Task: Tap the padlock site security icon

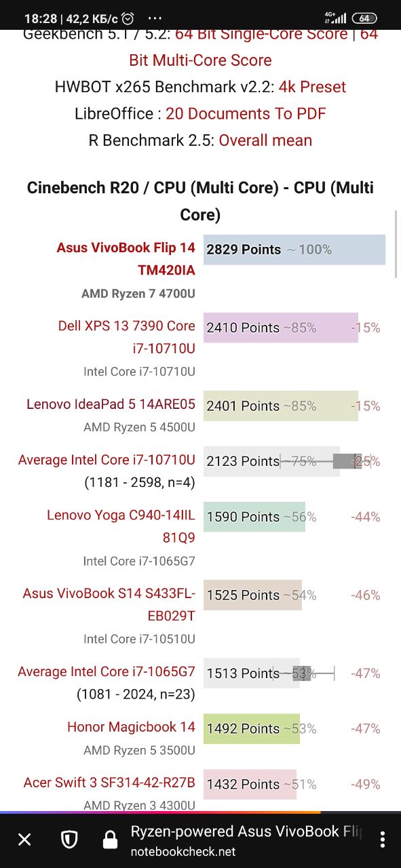Action: [110, 840]
